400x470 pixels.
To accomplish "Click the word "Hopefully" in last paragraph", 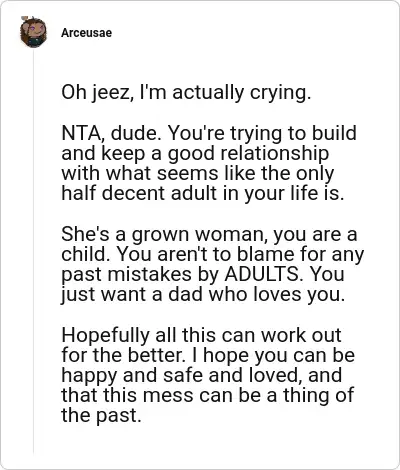I will click(105, 336).
